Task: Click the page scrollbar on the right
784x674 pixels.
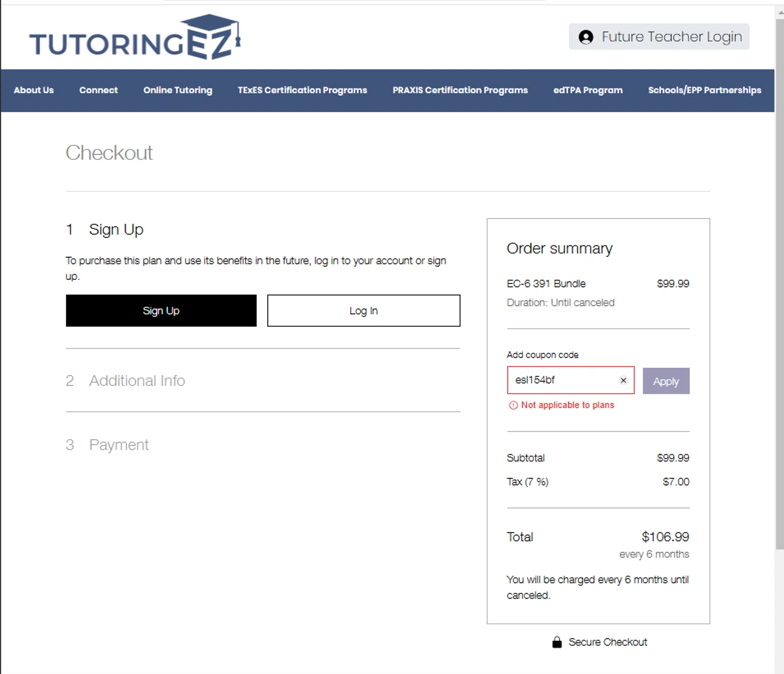Action: tap(779, 285)
